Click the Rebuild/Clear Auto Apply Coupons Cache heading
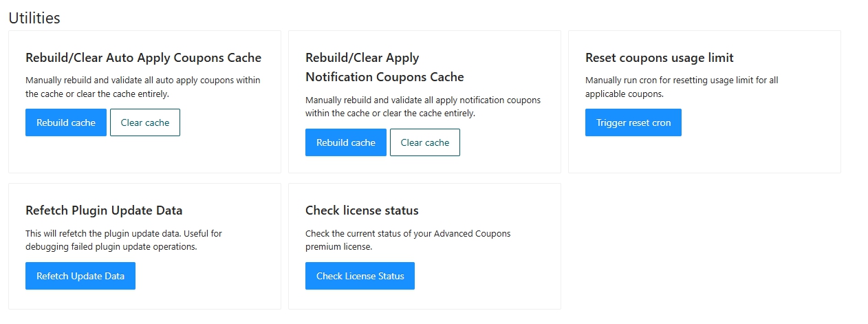The height and width of the screenshot is (324, 868). 143,57
